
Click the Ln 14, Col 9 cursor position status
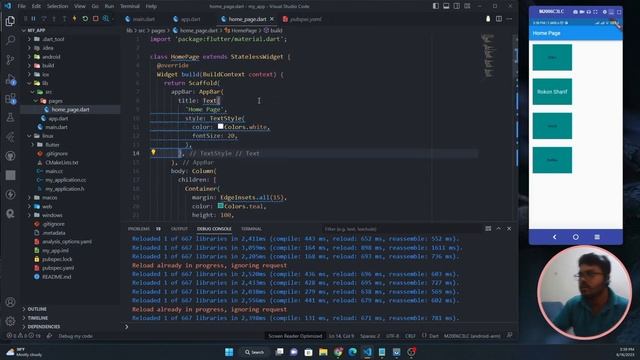[341, 336]
